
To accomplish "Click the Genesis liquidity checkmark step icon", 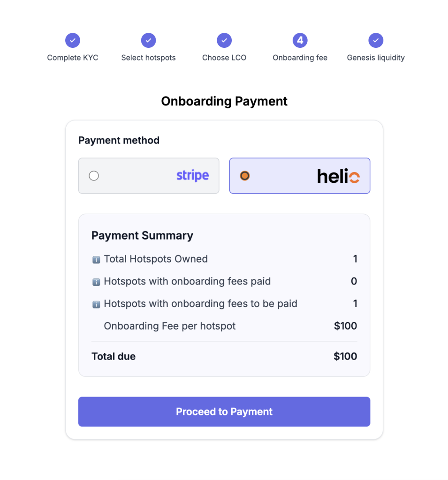I will point(376,41).
